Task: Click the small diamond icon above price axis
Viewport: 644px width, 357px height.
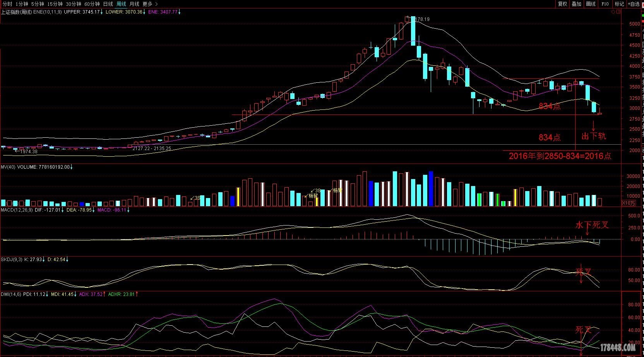Action: click(x=613, y=12)
